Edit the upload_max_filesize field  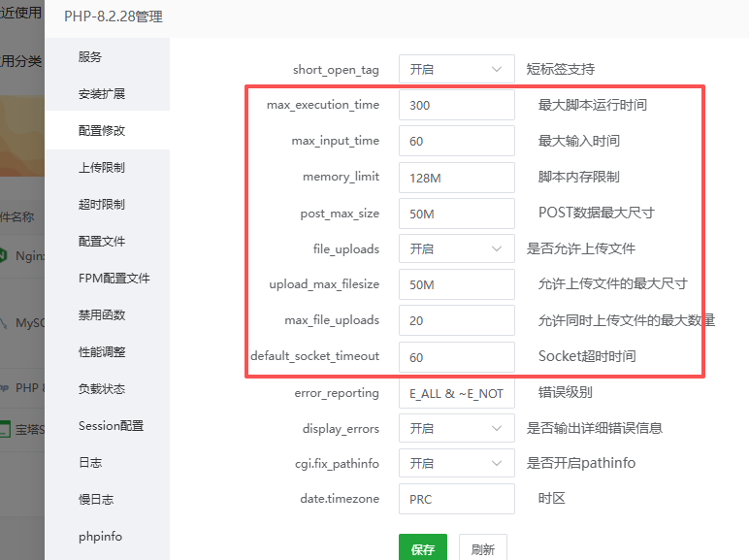coord(457,284)
